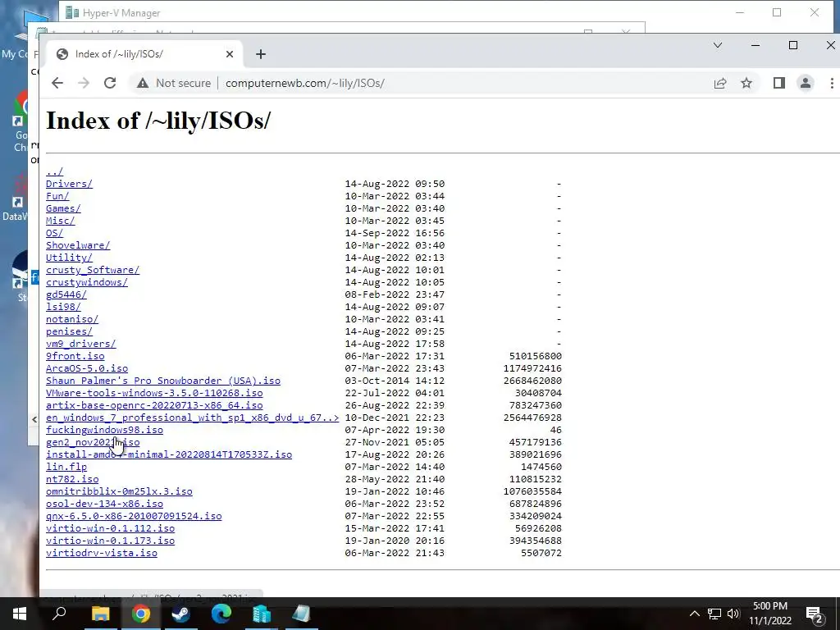Screen dimensions: 840x630
Task: Show hidden system tray icons
Action: click(x=694, y=614)
